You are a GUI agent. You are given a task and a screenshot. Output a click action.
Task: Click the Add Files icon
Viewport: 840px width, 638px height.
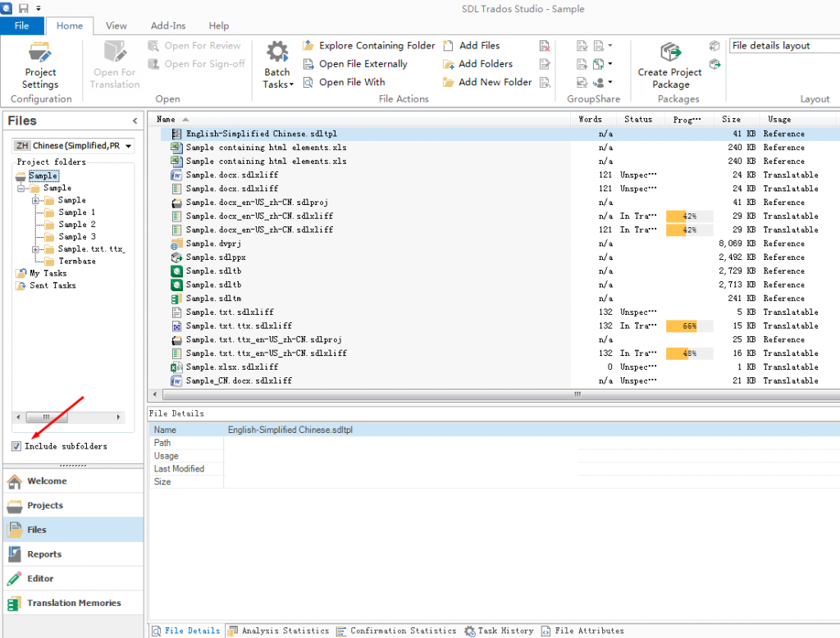449,46
